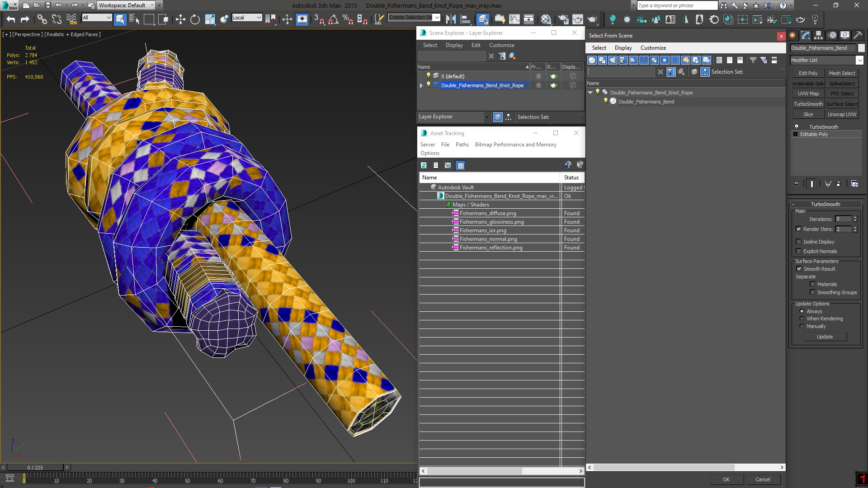The height and width of the screenshot is (488, 868).
Task: Open the Create tab star icon
Action: coord(793,35)
